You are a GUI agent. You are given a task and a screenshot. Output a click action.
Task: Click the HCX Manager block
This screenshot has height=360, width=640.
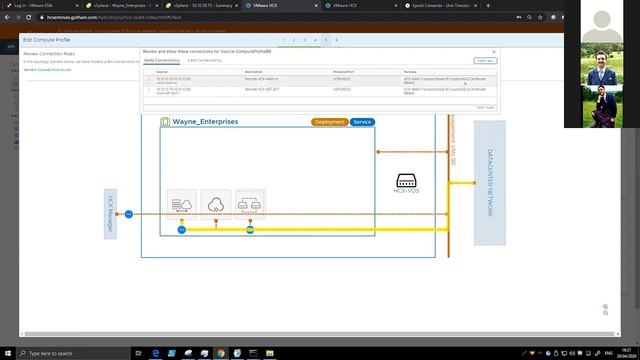coord(110,214)
